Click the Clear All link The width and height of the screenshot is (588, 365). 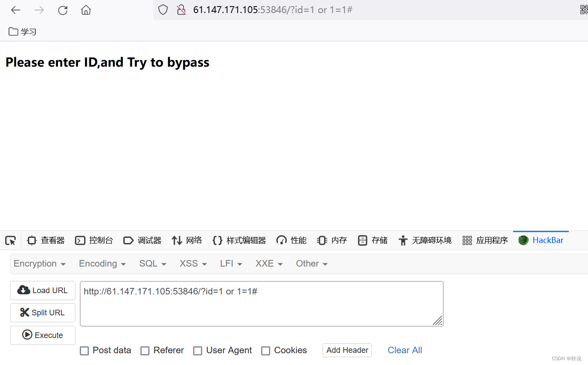pyautogui.click(x=405, y=350)
